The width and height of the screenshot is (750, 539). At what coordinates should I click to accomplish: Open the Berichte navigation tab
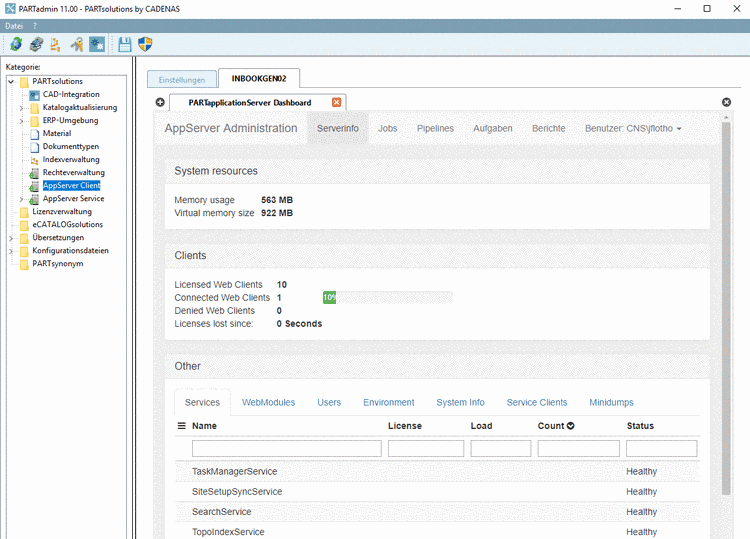pos(549,128)
